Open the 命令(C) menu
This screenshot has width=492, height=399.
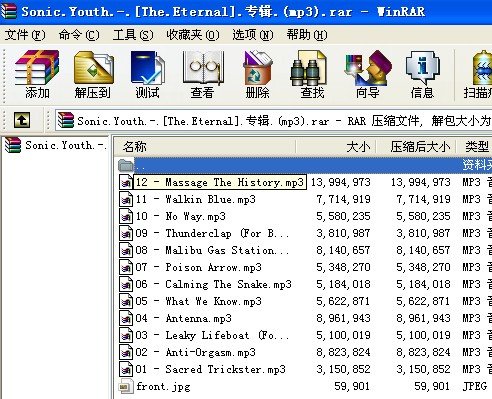pos(79,35)
